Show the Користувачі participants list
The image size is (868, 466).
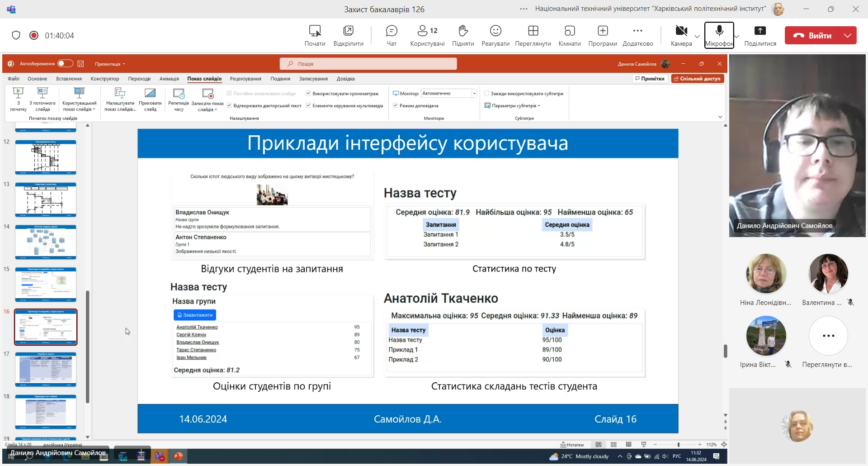pos(427,35)
